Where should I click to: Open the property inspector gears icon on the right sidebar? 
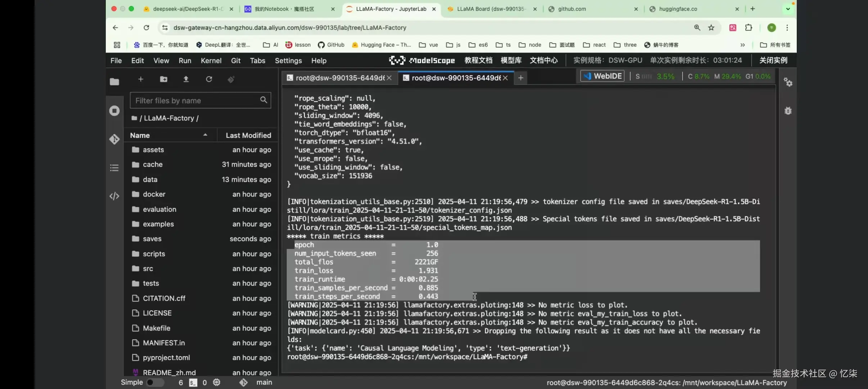788,82
